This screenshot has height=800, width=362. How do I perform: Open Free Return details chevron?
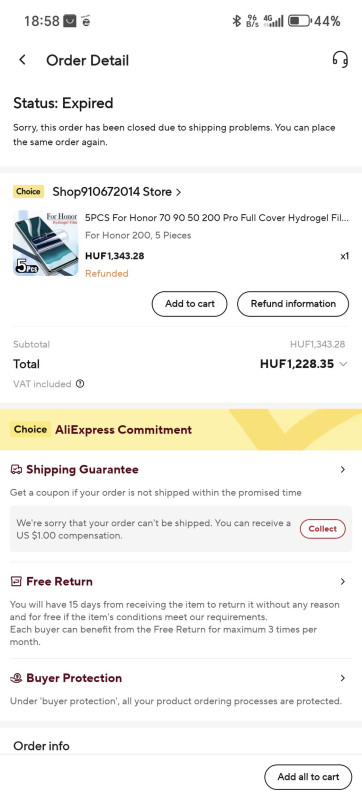343,581
